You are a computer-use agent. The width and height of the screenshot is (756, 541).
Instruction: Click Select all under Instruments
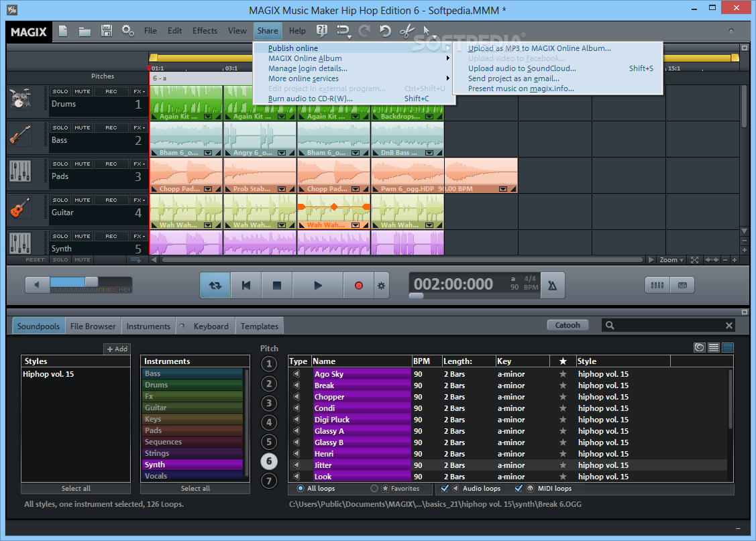[195, 489]
